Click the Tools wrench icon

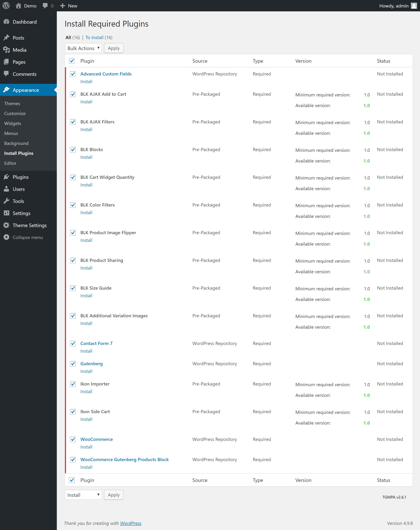[7, 201]
